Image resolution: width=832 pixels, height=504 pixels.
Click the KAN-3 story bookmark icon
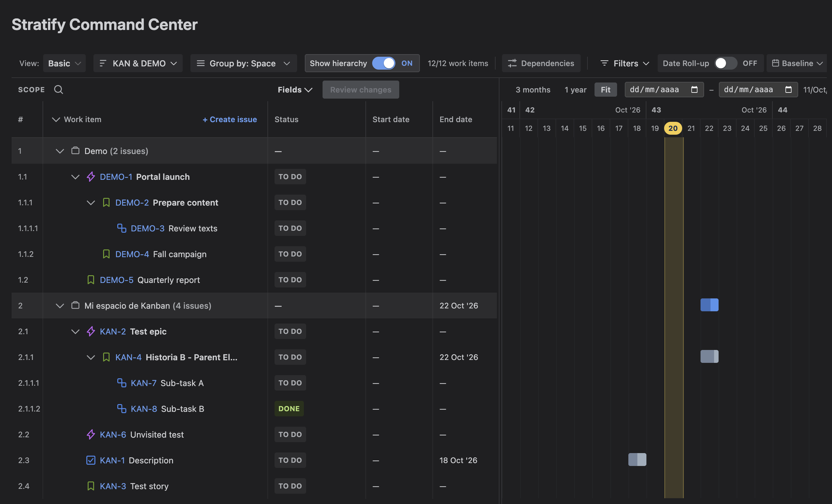91,486
